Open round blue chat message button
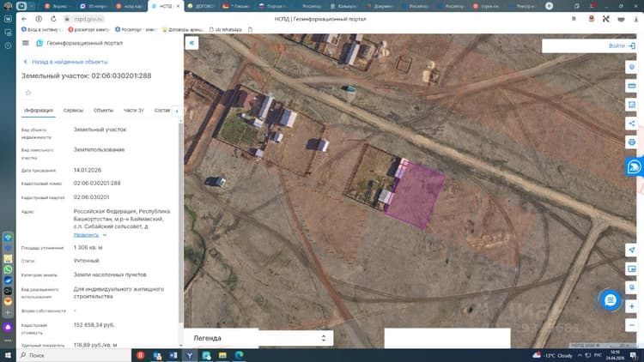644x362 pixels. click(x=611, y=300)
